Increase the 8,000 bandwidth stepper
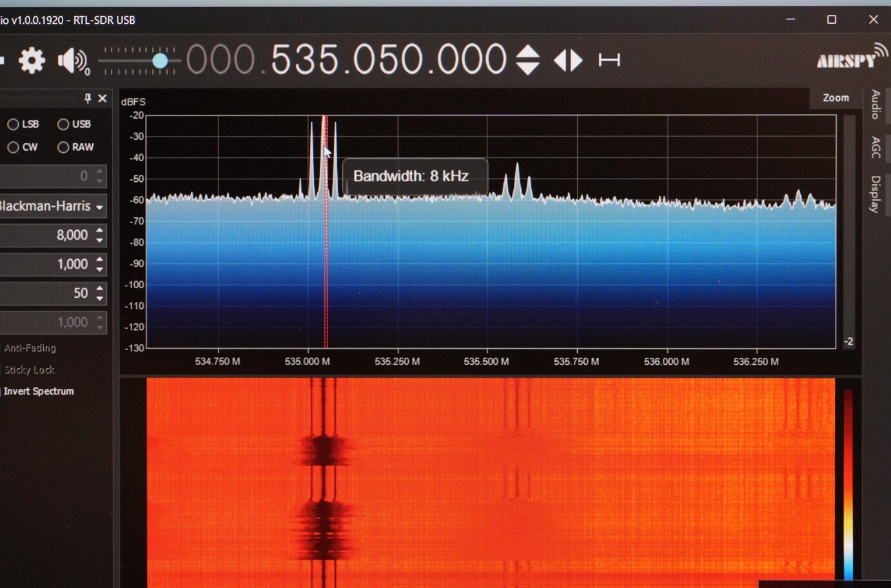The image size is (891, 588). (x=99, y=230)
